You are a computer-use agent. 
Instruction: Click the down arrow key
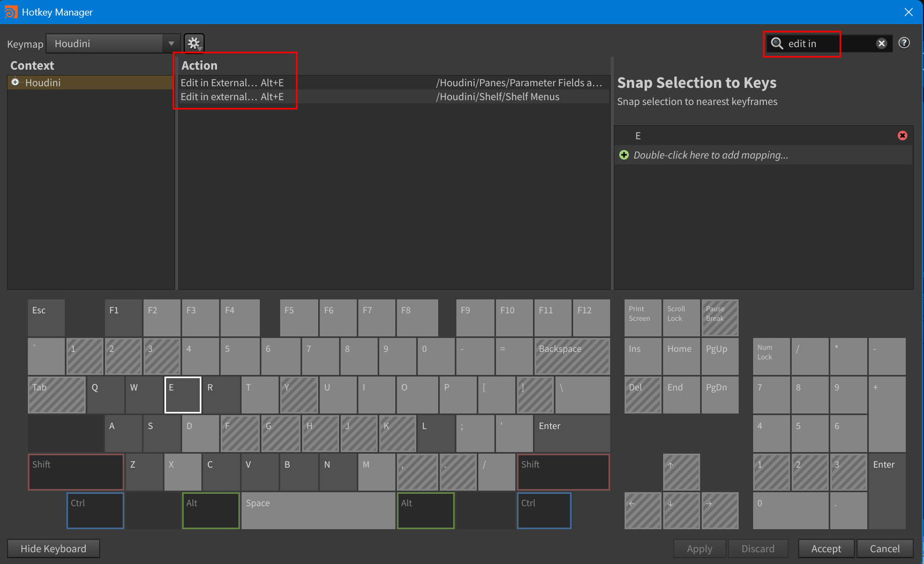(681, 510)
